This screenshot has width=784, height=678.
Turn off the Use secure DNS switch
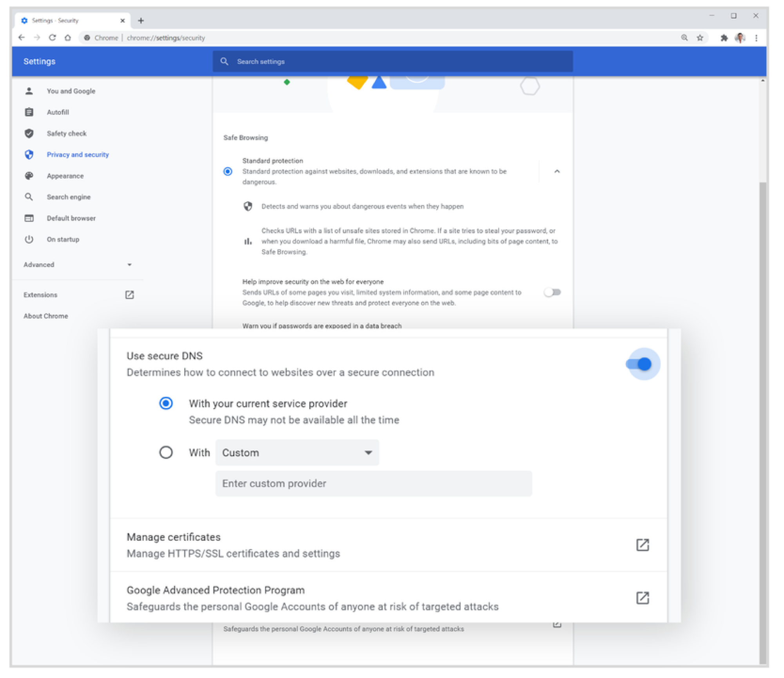pyautogui.click(x=639, y=364)
